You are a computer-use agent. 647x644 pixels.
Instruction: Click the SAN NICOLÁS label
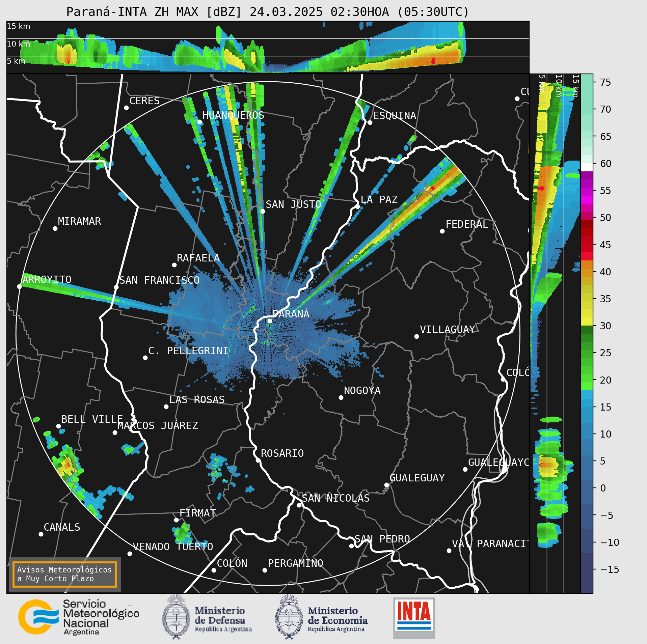click(x=336, y=498)
